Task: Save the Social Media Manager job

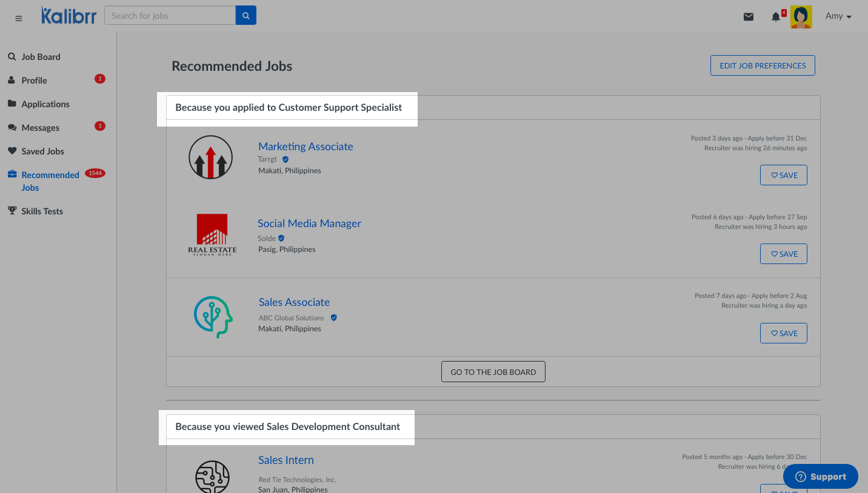Action: pos(783,254)
